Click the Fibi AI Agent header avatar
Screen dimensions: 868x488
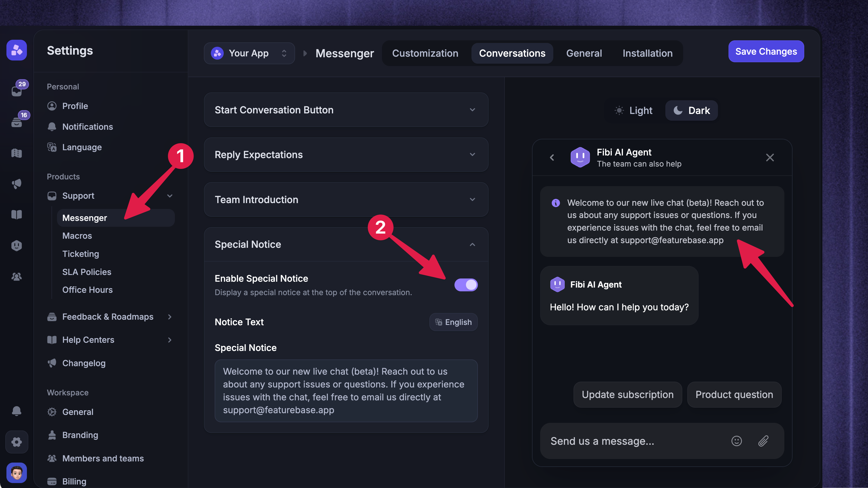click(x=580, y=157)
